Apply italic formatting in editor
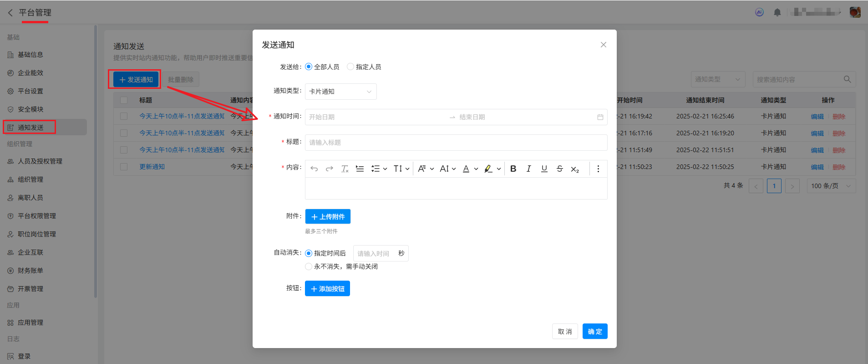868x364 pixels. [528, 169]
